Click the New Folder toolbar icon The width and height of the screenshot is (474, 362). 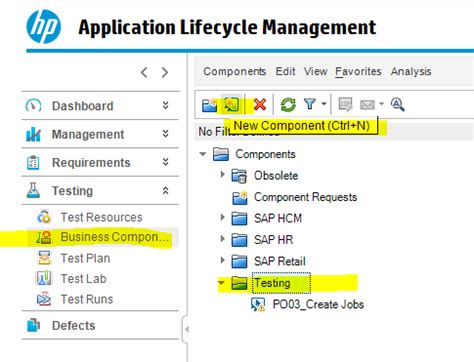pyautogui.click(x=209, y=105)
